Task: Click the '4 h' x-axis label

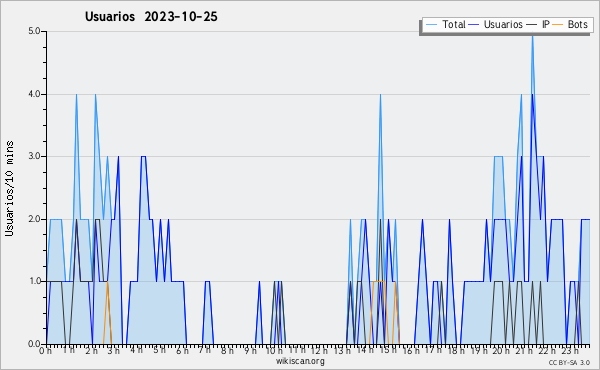Action: point(136,350)
